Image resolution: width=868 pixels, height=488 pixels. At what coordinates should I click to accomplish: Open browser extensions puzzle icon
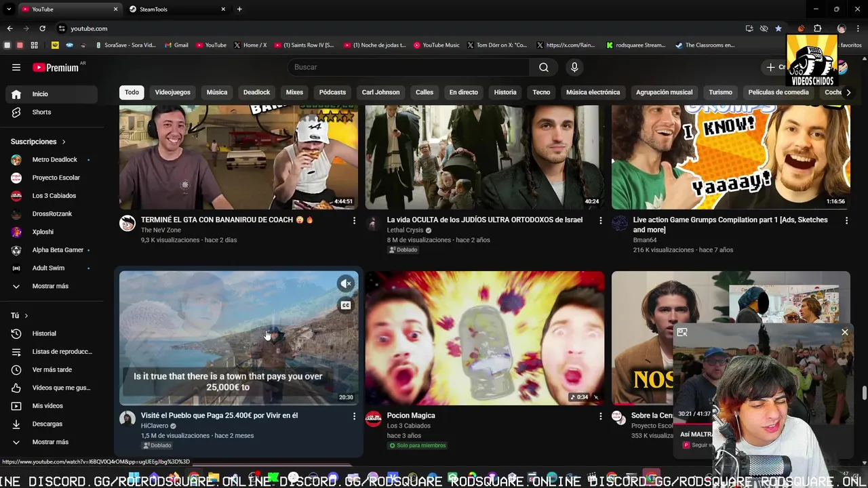(817, 28)
